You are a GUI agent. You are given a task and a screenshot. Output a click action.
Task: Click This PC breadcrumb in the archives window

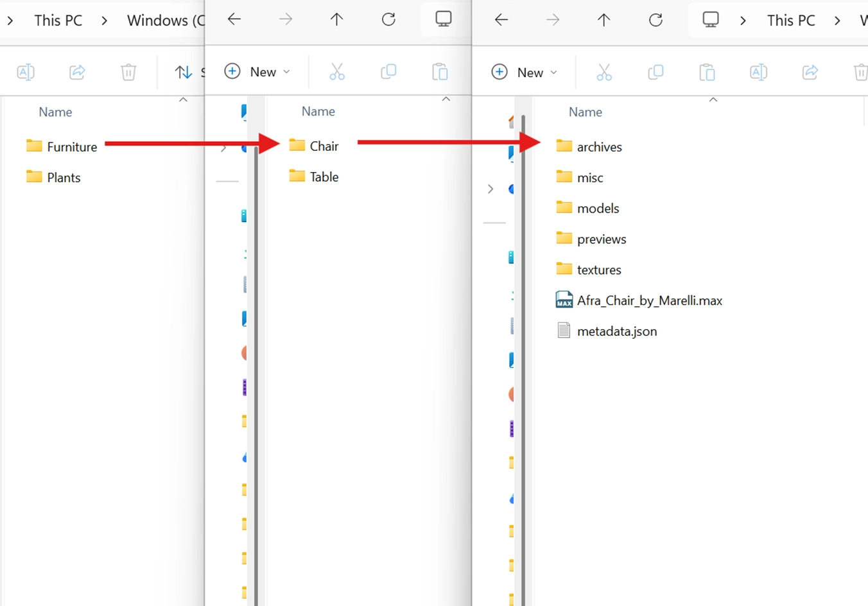791,21
